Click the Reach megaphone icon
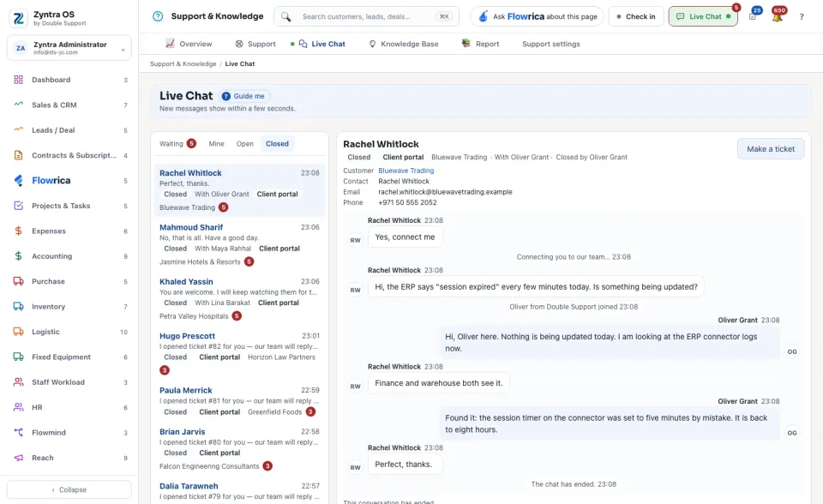823x504 pixels. 18,458
